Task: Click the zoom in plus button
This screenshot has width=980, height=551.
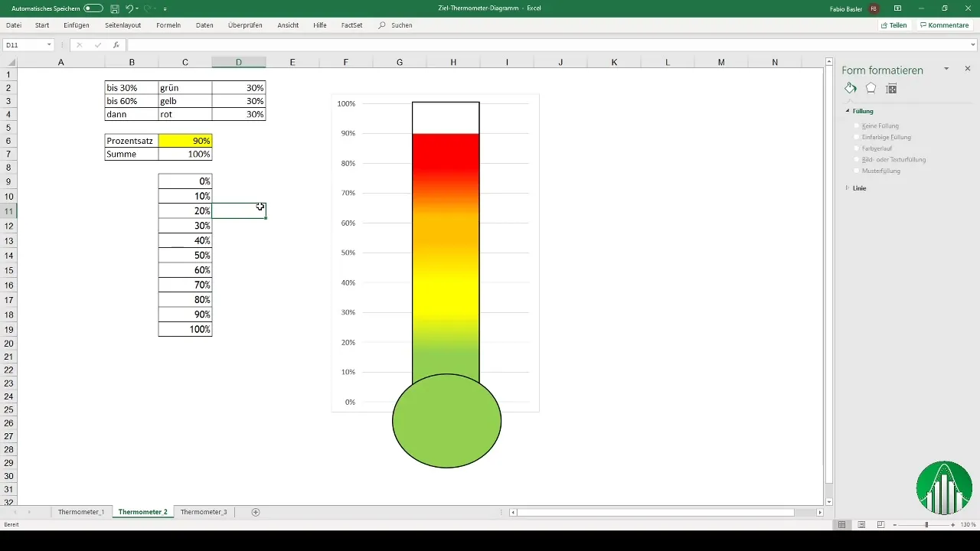Action: click(x=952, y=525)
